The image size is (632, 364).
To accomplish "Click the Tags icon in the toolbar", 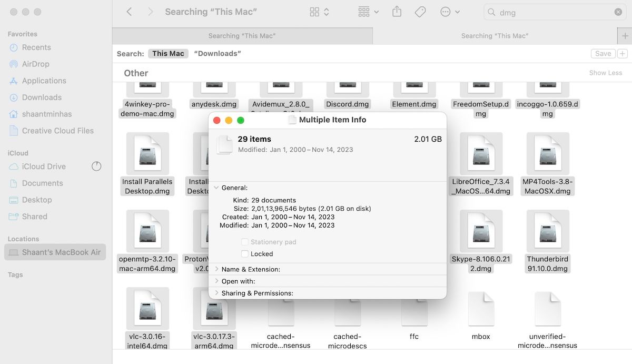I will (x=420, y=12).
